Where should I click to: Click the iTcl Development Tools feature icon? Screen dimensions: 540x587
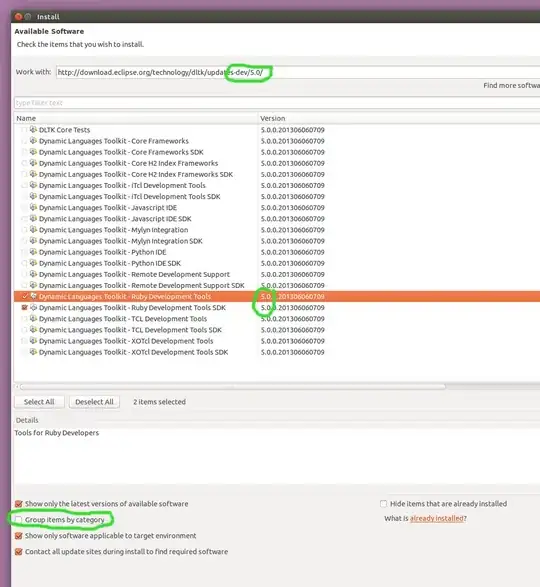pyautogui.click(x=33, y=185)
